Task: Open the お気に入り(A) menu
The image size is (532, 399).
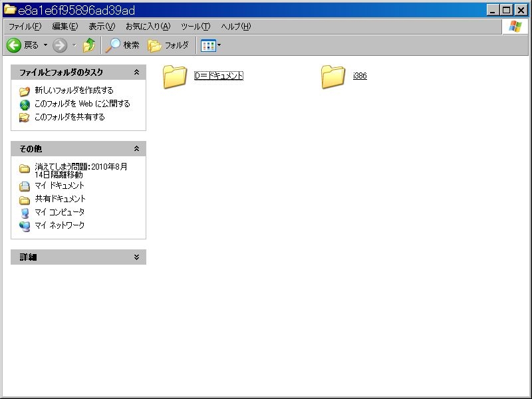Action: [148, 27]
